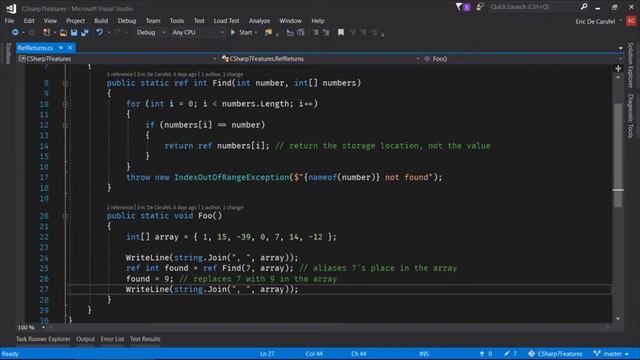Click the Open File folder icon
This screenshot has height=360, width=640.
[63, 32]
